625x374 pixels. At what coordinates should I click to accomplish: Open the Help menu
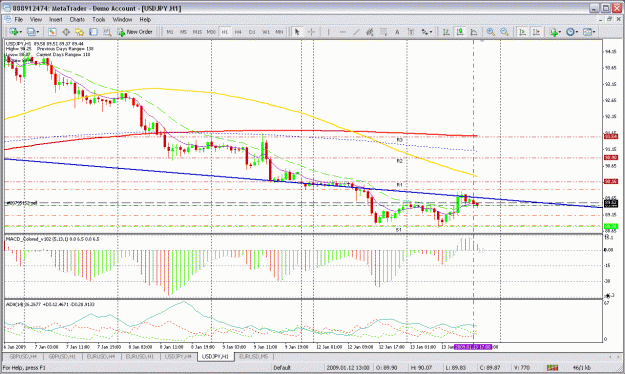pos(145,19)
